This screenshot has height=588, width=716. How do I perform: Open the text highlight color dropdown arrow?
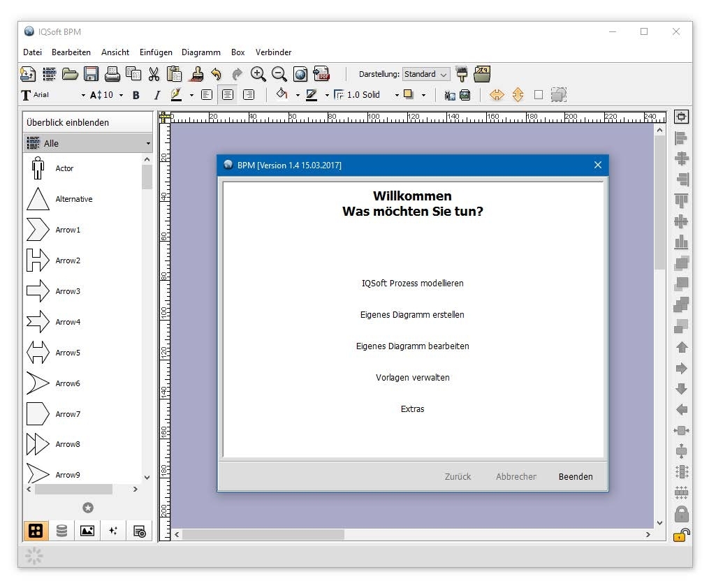coord(191,96)
